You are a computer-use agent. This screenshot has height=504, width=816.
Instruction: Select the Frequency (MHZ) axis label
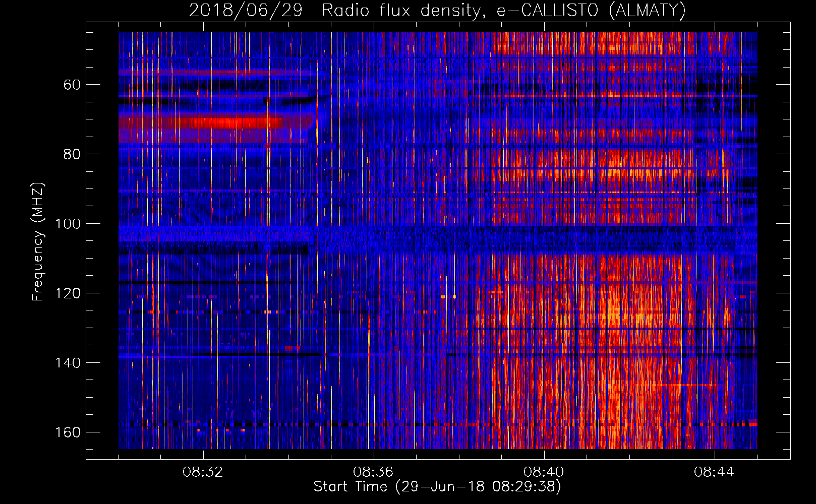pos(38,242)
